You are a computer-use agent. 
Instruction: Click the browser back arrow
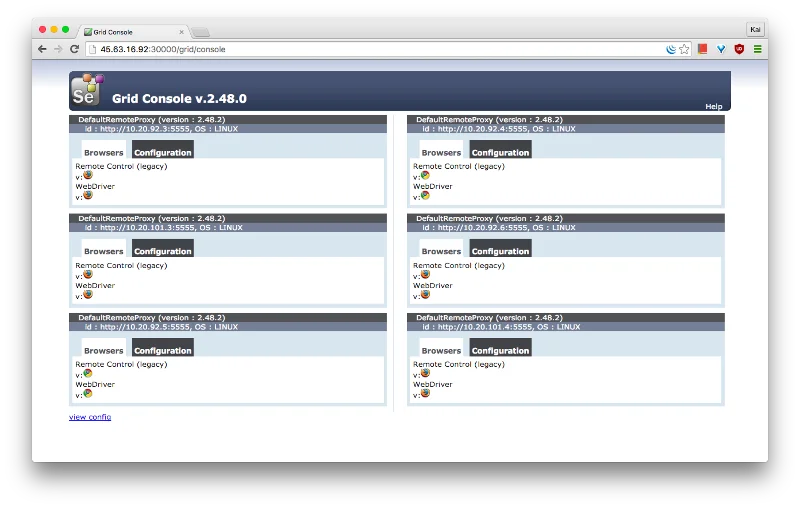(x=42, y=49)
